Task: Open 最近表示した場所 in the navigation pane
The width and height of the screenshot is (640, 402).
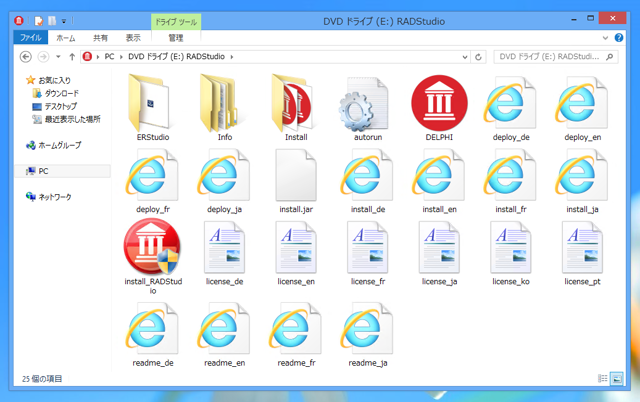Action: tap(66, 120)
